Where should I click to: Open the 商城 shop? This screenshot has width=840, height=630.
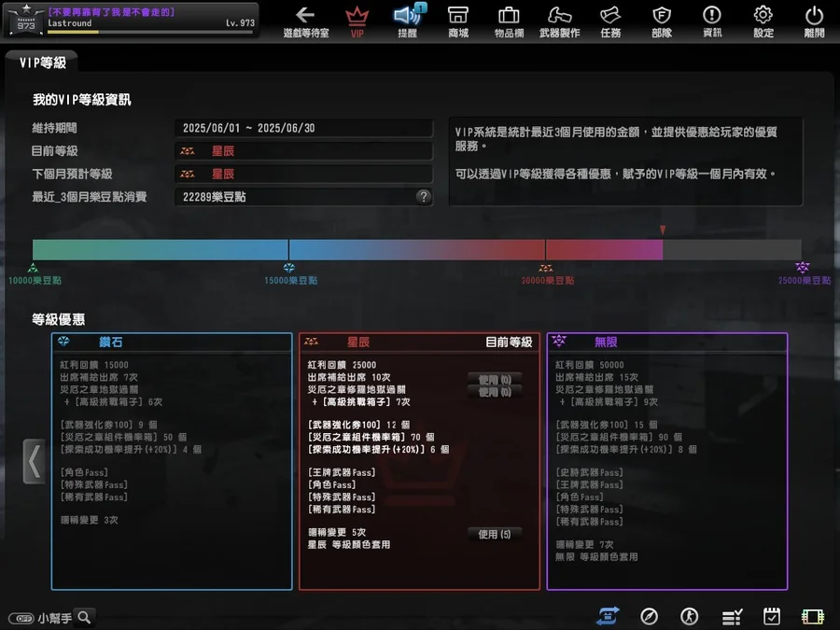pyautogui.click(x=458, y=22)
